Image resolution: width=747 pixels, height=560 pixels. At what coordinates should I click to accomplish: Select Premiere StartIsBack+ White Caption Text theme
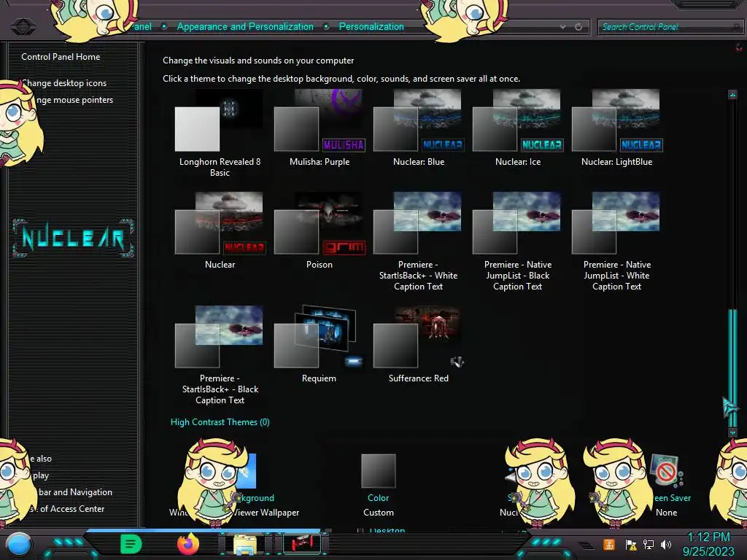pyautogui.click(x=418, y=242)
